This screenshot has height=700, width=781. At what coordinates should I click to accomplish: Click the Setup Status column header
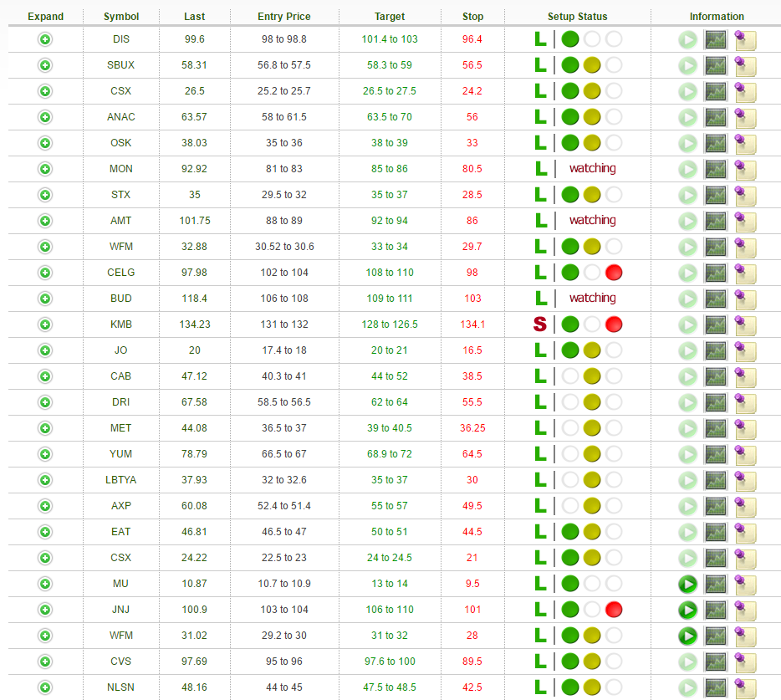tap(577, 17)
